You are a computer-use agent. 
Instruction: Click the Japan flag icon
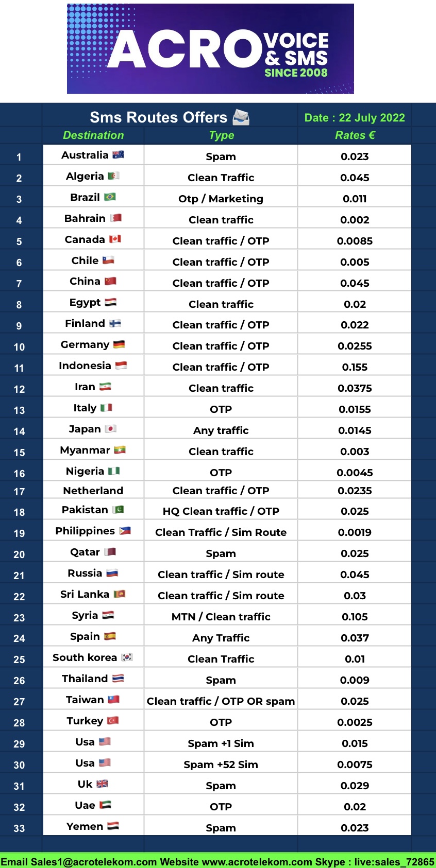110,428
